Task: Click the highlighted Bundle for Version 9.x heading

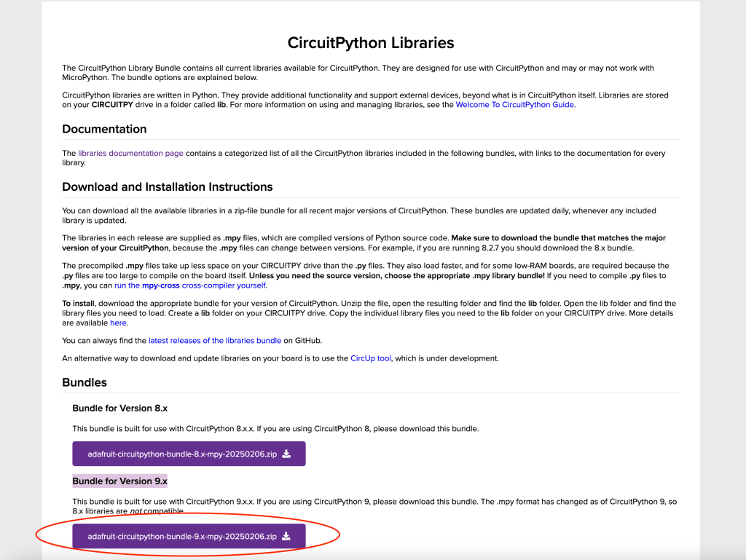Action: 119,481
